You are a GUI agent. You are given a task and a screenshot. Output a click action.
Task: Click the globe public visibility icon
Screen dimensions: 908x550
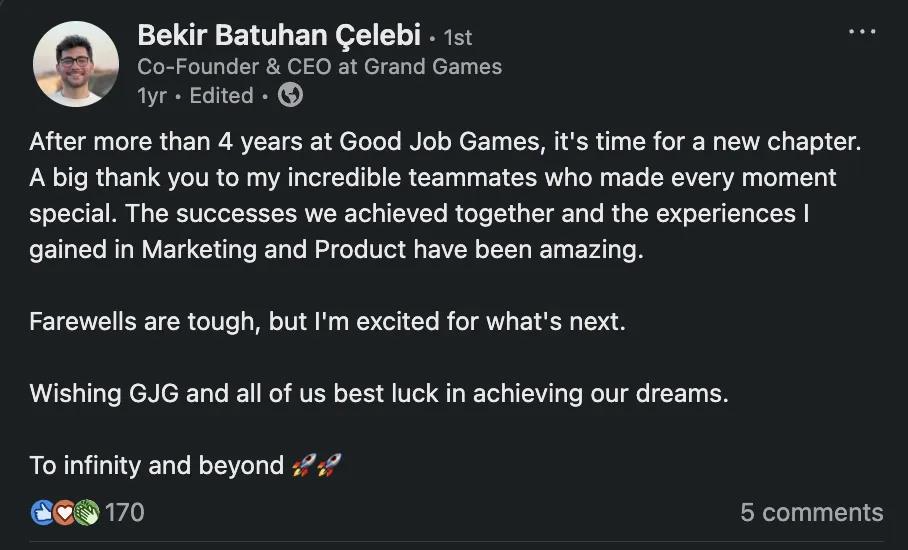coord(290,96)
